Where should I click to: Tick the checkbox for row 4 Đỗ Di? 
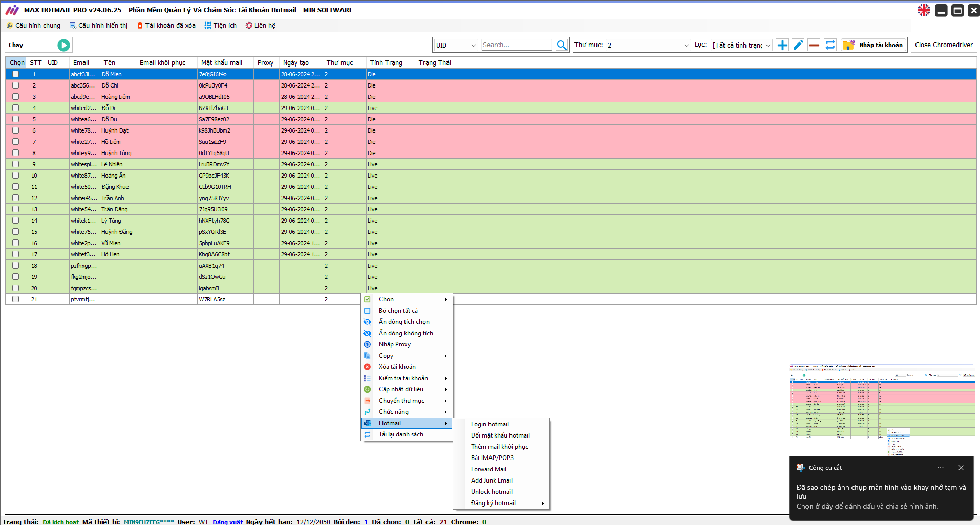coord(16,108)
